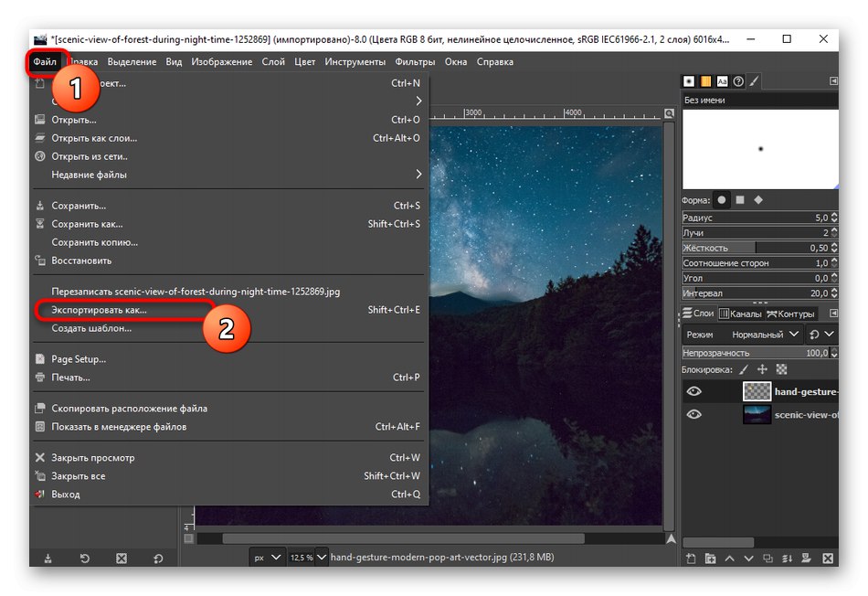Viewport: 868px width, 596px height.
Task: Enable the lock pixels brush icon
Action: point(743,369)
